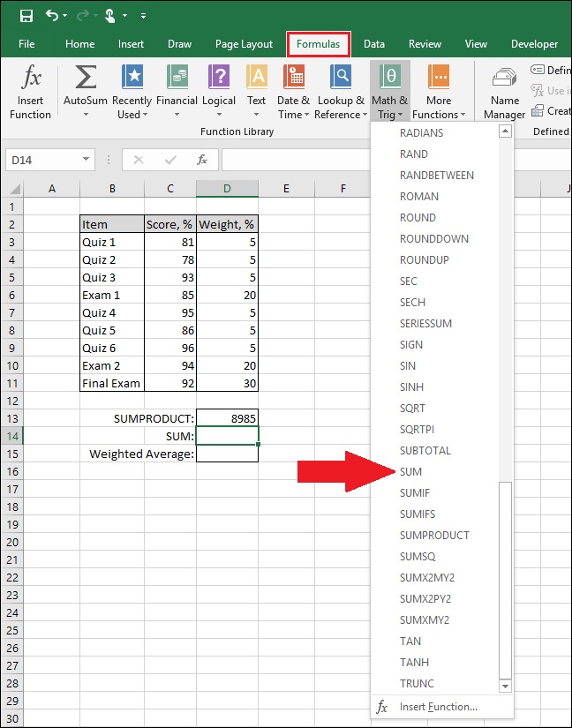This screenshot has height=728, width=572.
Task: Select column B header
Action: click(112, 189)
